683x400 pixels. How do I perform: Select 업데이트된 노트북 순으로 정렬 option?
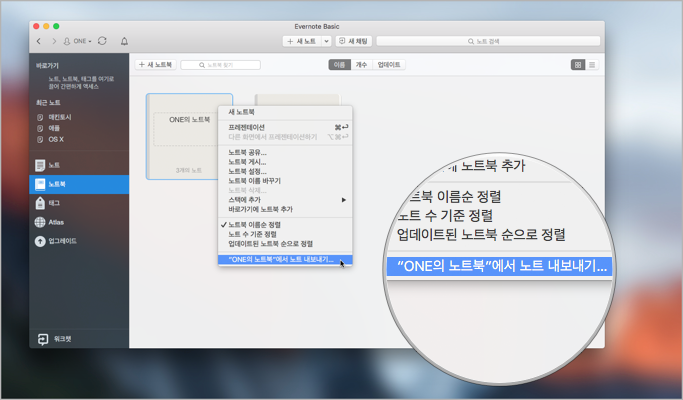tap(285, 244)
